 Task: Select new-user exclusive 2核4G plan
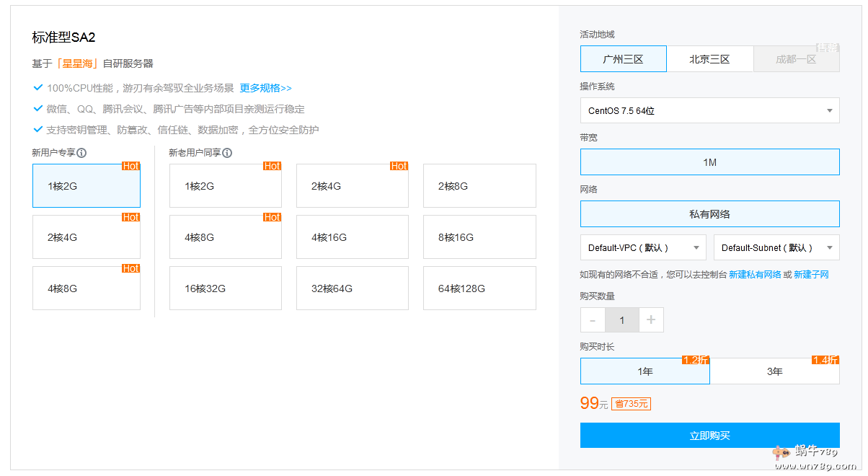click(x=86, y=237)
